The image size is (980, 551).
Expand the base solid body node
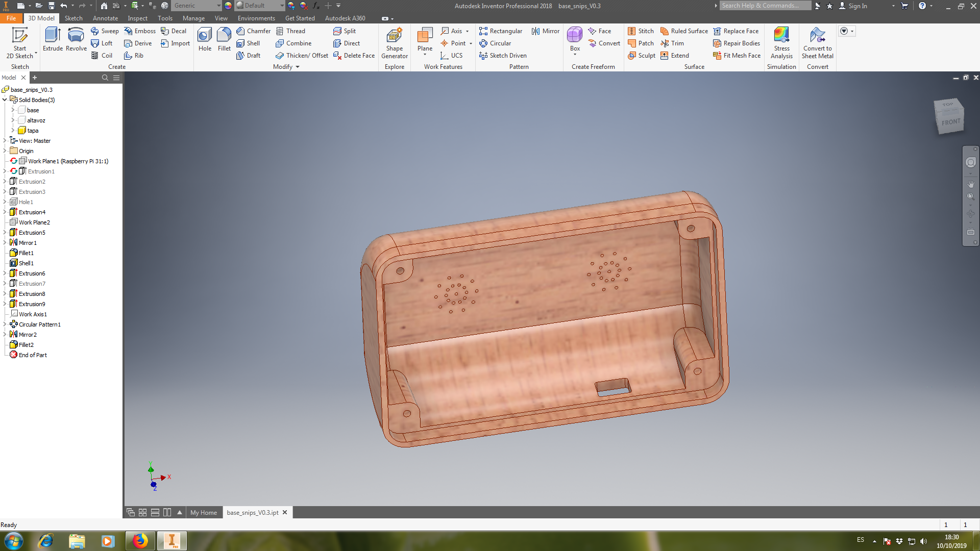tap(13, 110)
